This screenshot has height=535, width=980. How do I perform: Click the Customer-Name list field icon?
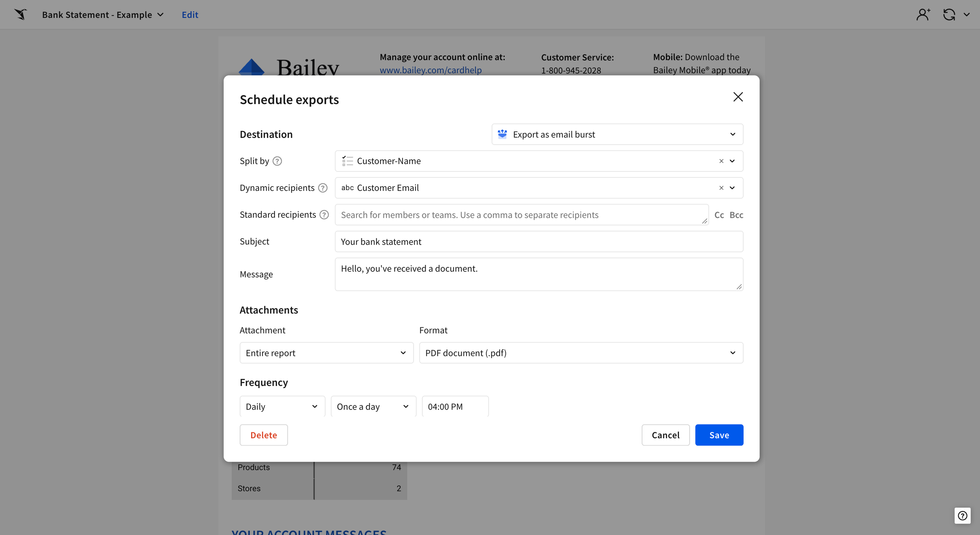[x=347, y=161]
